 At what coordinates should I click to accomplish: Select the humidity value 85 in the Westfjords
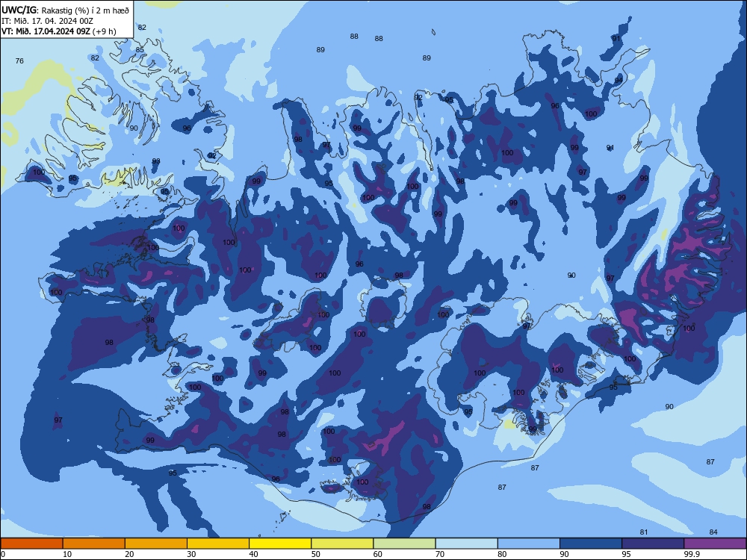click(140, 49)
